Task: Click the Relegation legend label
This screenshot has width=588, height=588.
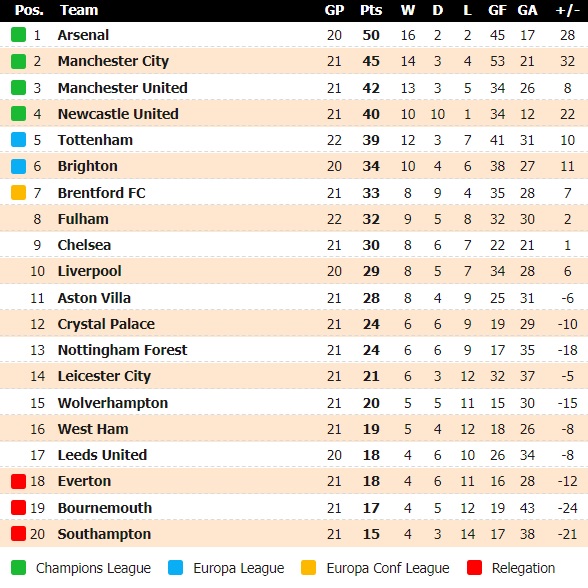Action: [x=523, y=568]
